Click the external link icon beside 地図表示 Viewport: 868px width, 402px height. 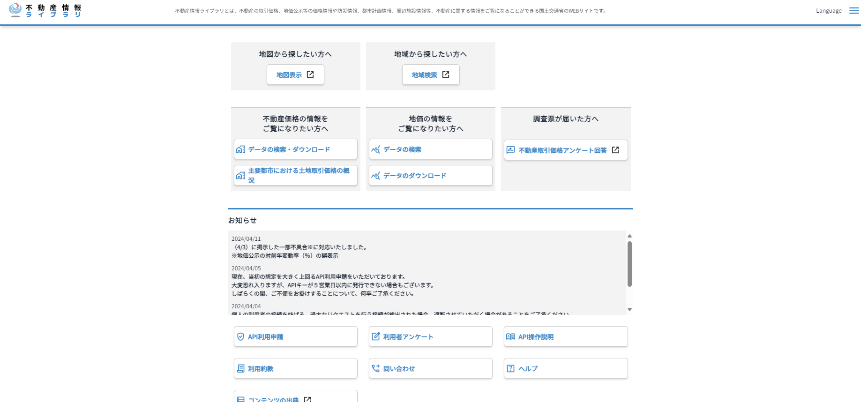tap(310, 74)
